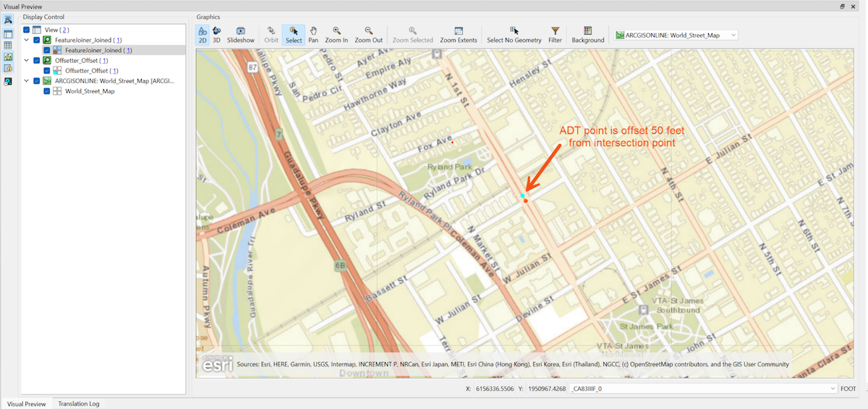The width and height of the screenshot is (868, 409).
Task: Switch to the Translation Log tab
Action: 79,404
